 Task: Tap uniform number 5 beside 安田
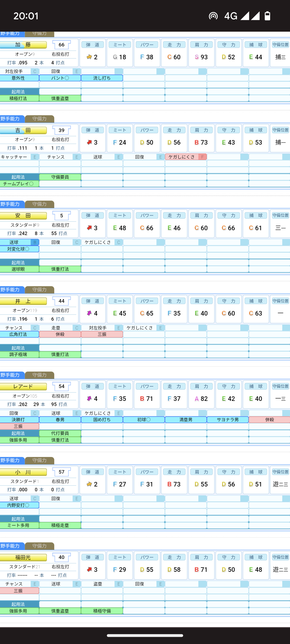pos(61,216)
